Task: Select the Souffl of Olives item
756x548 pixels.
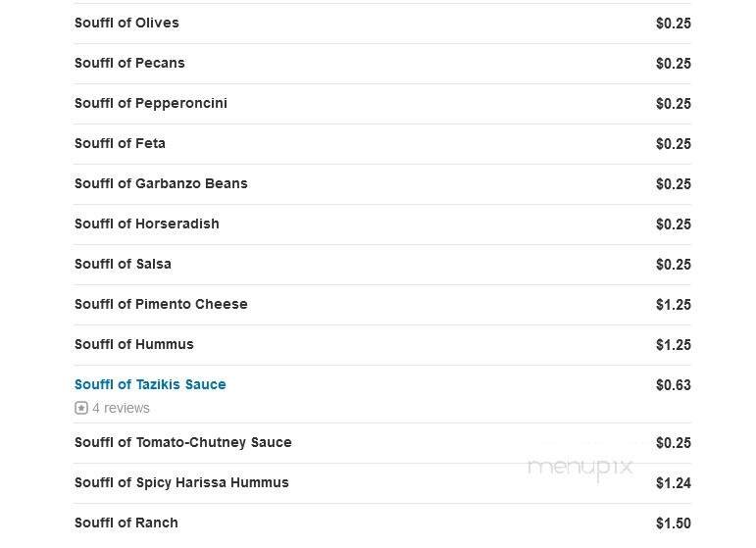Action: click(x=126, y=23)
